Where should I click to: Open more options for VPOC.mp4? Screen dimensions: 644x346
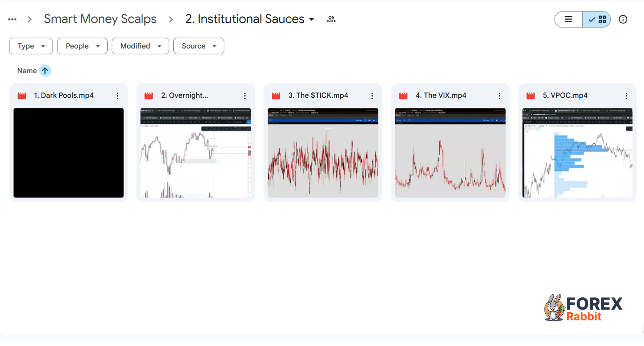(627, 96)
